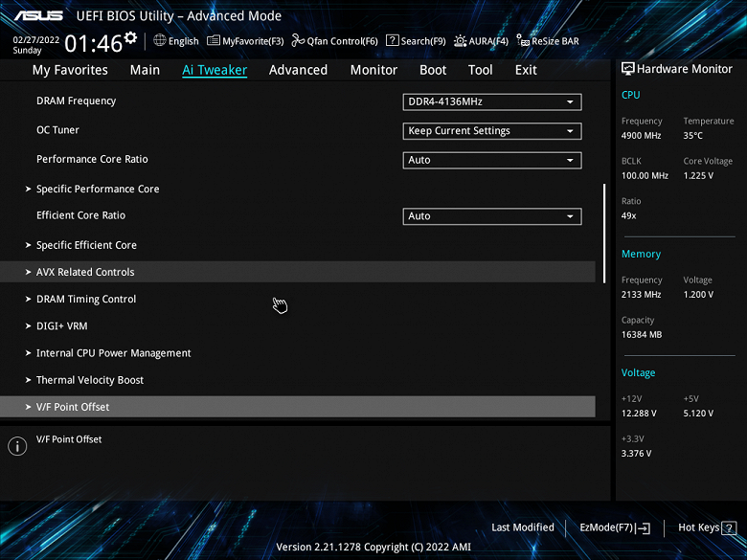Click the BCLK 100.00 MHz value
The width and height of the screenshot is (747, 560).
click(645, 176)
